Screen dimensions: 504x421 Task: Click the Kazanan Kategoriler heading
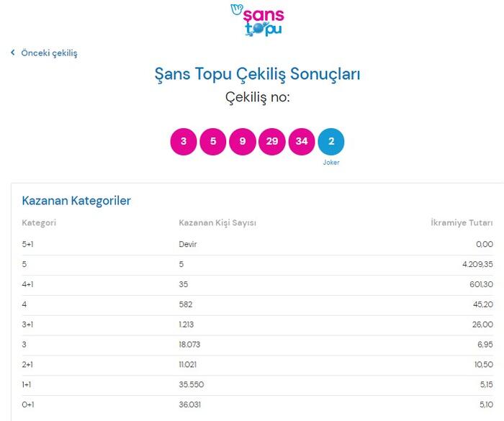[76, 201]
